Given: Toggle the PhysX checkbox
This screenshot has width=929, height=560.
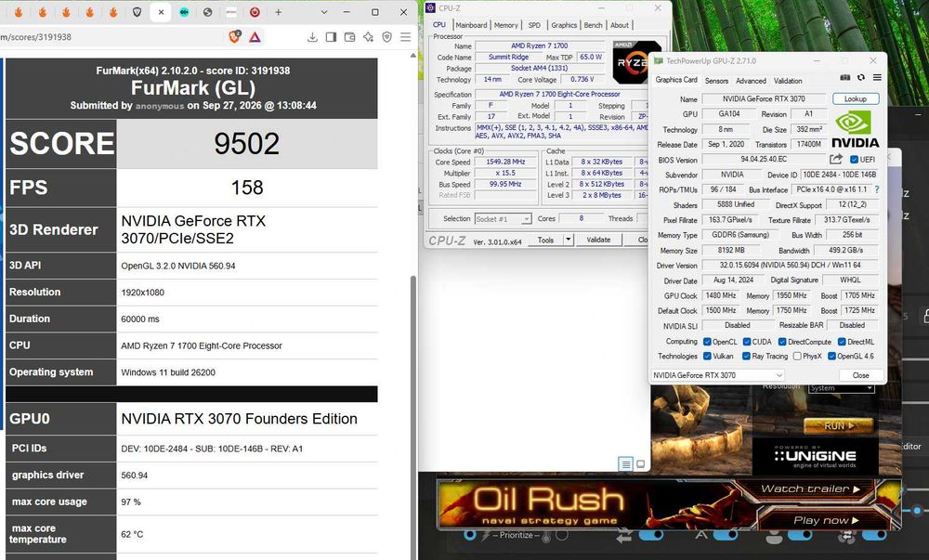Looking at the screenshot, I should pyautogui.click(x=797, y=356).
